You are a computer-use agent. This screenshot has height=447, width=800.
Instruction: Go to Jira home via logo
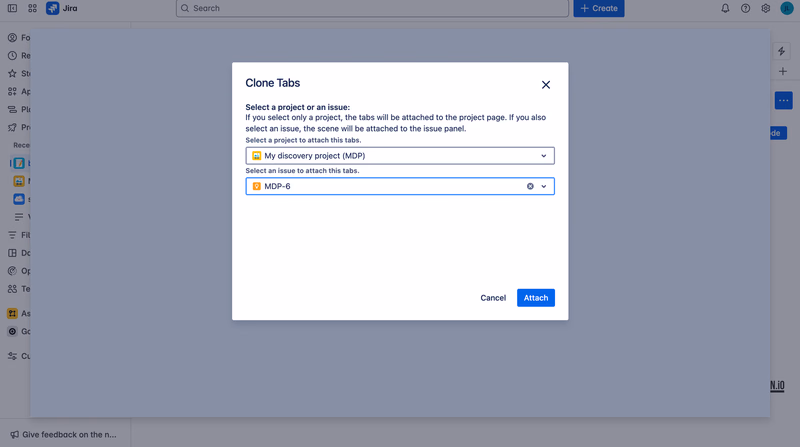tap(62, 8)
